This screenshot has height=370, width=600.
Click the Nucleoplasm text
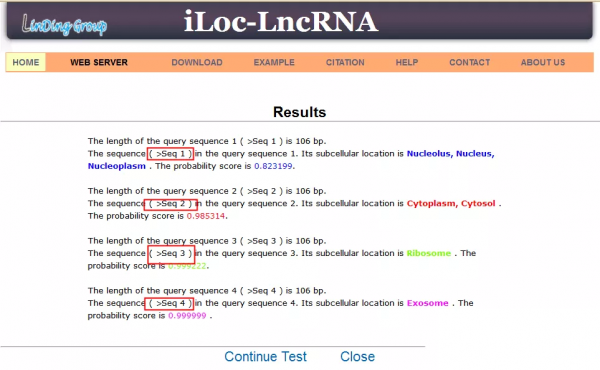(117, 166)
